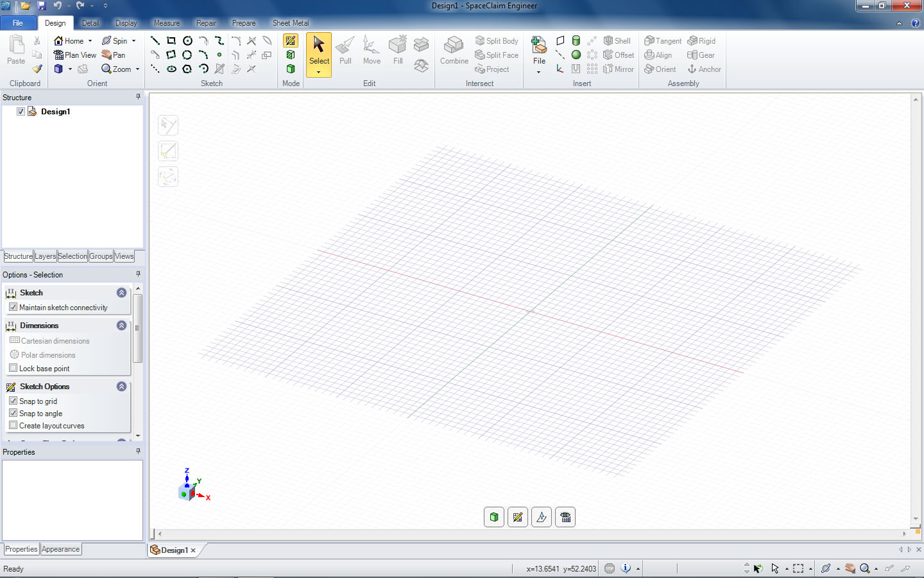Click the Pan hand icon in status bar

(850, 568)
